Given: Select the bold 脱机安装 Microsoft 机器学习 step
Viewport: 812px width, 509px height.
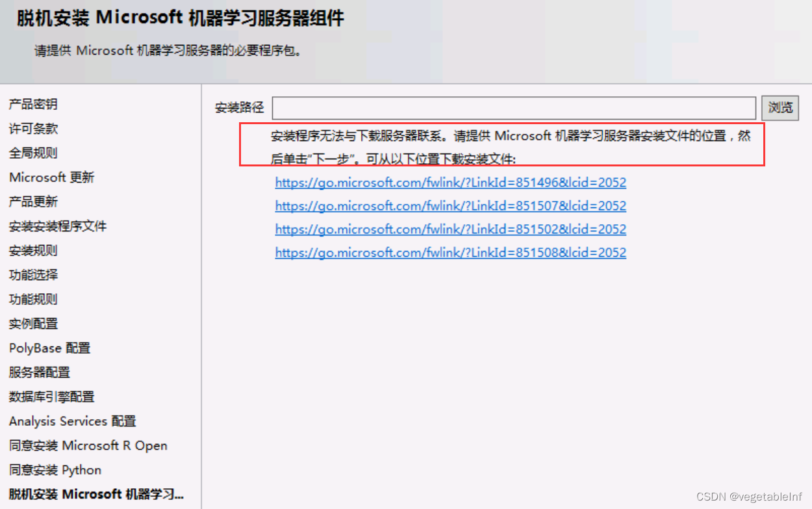Looking at the screenshot, I should click(96, 495).
